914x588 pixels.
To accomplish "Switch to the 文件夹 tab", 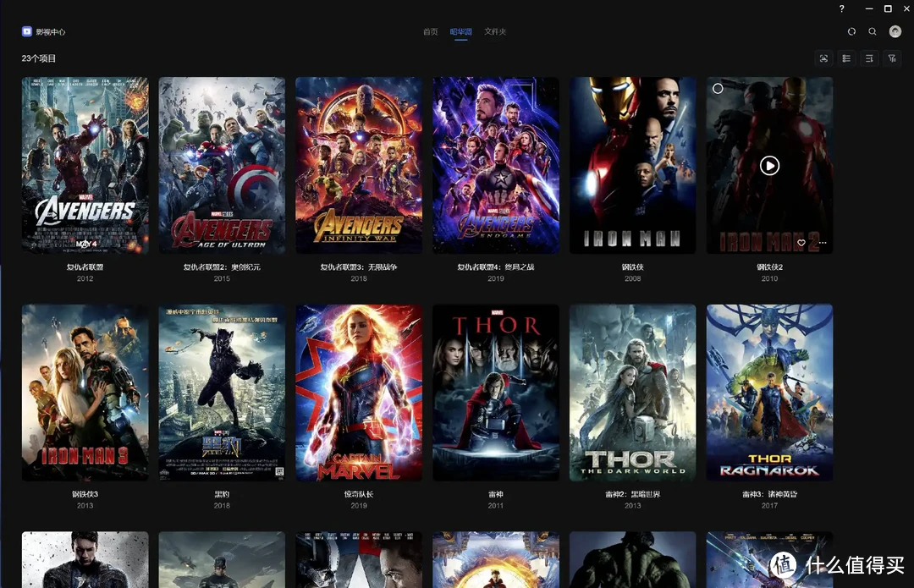I will pyautogui.click(x=495, y=32).
